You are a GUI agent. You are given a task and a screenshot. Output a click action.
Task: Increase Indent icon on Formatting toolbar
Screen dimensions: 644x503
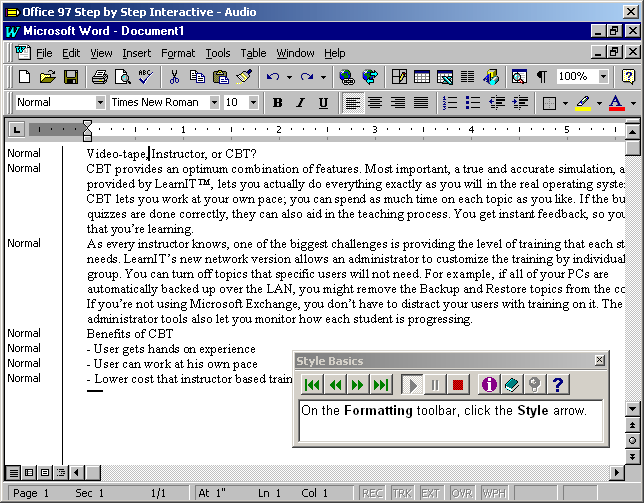pyautogui.click(x=520, y=102)
